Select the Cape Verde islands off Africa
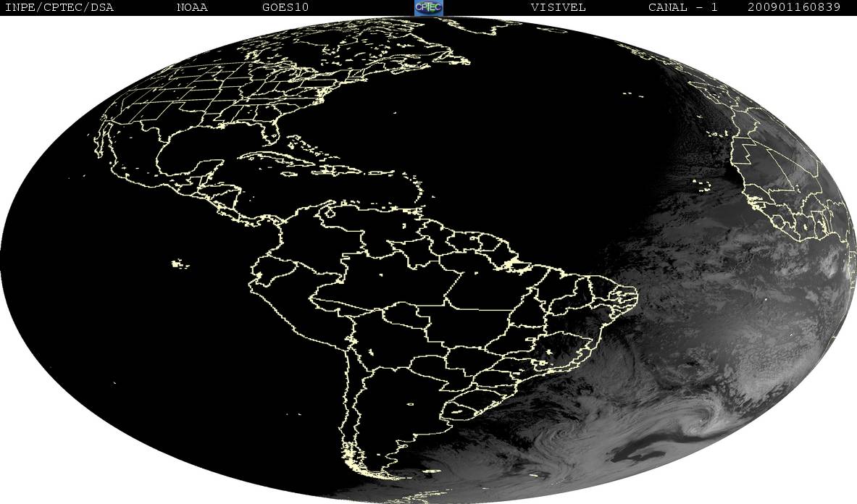Screen dimensions: 857x504 [x=702, y=185]
